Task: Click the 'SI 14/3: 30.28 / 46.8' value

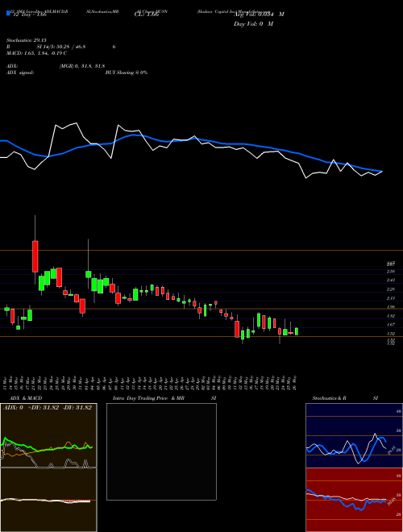Action: tap(60, 47)
